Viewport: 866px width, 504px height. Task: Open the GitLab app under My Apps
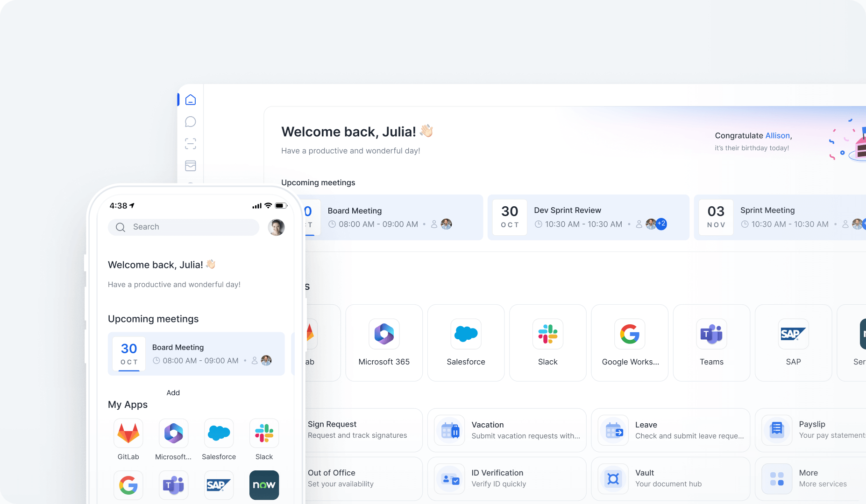(128, 434)
